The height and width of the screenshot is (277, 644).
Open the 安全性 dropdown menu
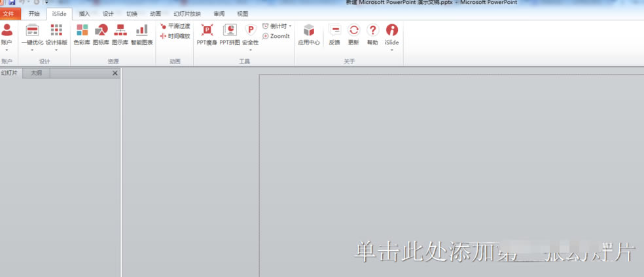pyautogui.click(x=251, y=49)
